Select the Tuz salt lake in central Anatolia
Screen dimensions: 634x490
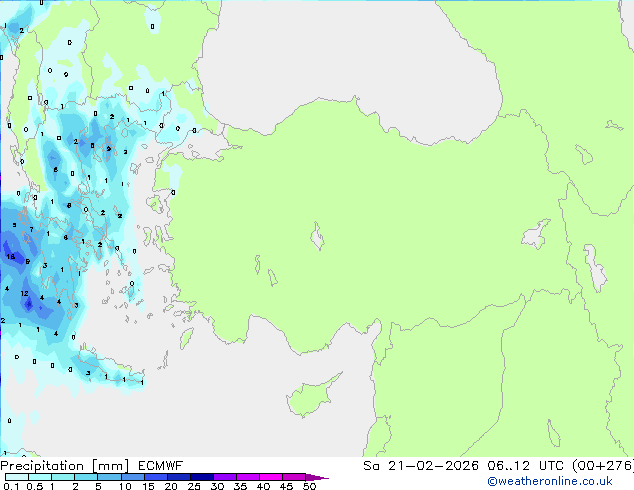click(x=317, y=239)
